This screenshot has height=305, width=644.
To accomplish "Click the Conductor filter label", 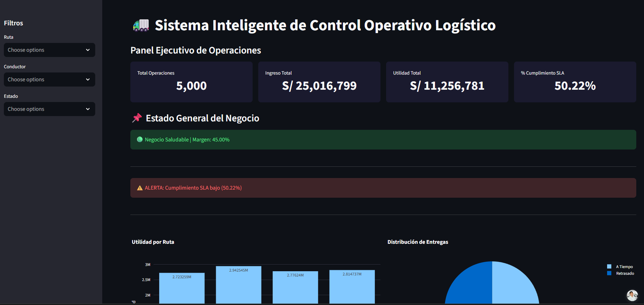I will (x=15, y=67).
